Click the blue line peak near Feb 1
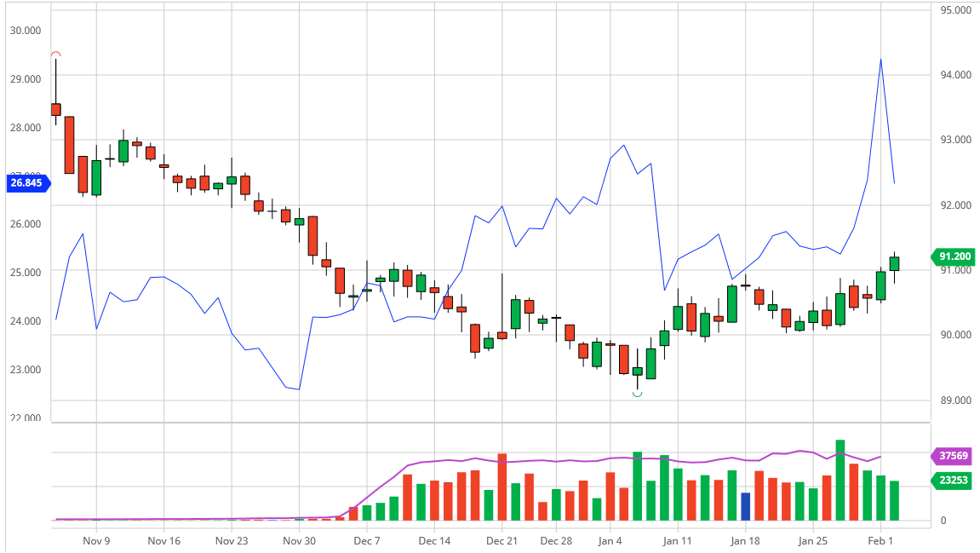Viewport: 980px width, 553px height. click(x=880, y=60)
